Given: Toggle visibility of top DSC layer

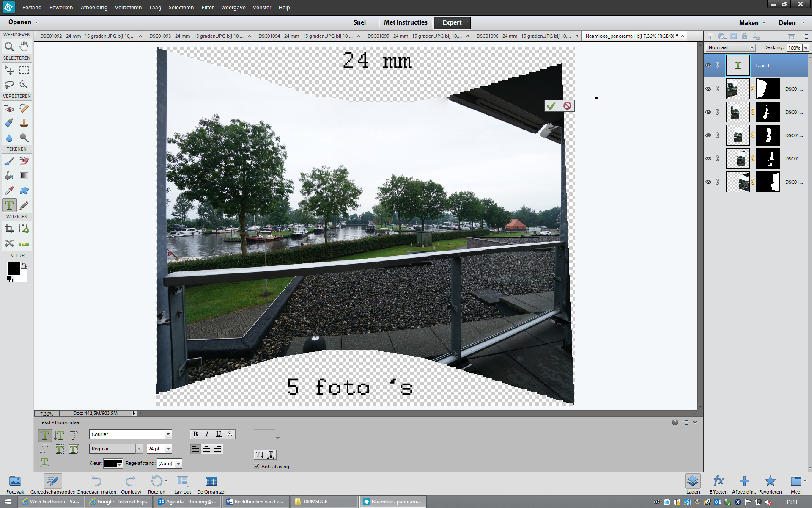Looking at the screenshot, I should 708,89.
